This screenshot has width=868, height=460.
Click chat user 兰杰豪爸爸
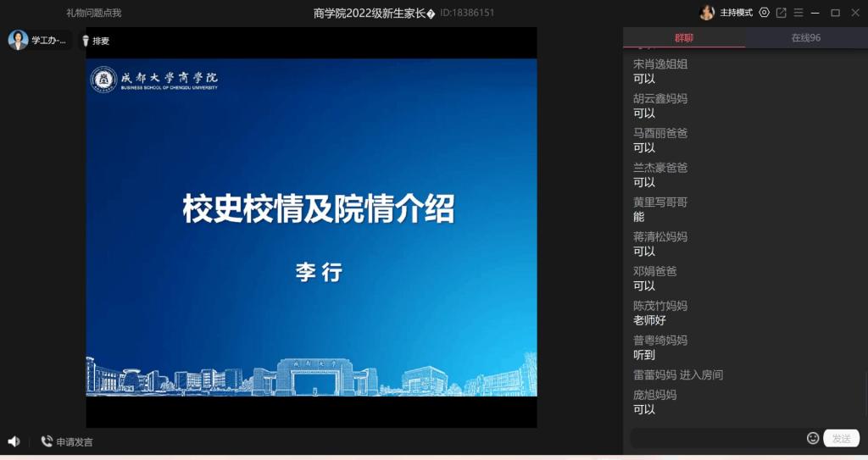[660, 168]
